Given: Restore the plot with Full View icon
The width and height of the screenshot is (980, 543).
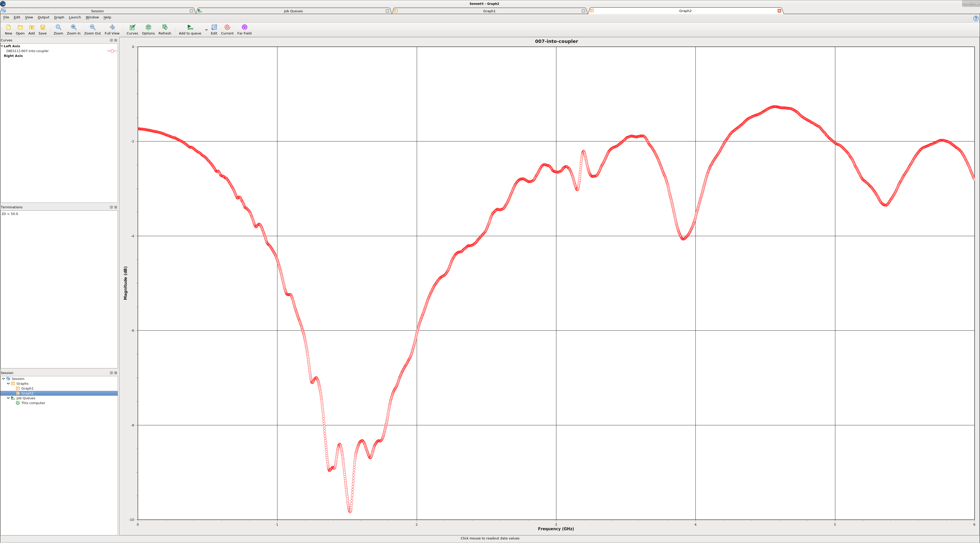Looking at the screenshot, I should (x=112, y=27).
